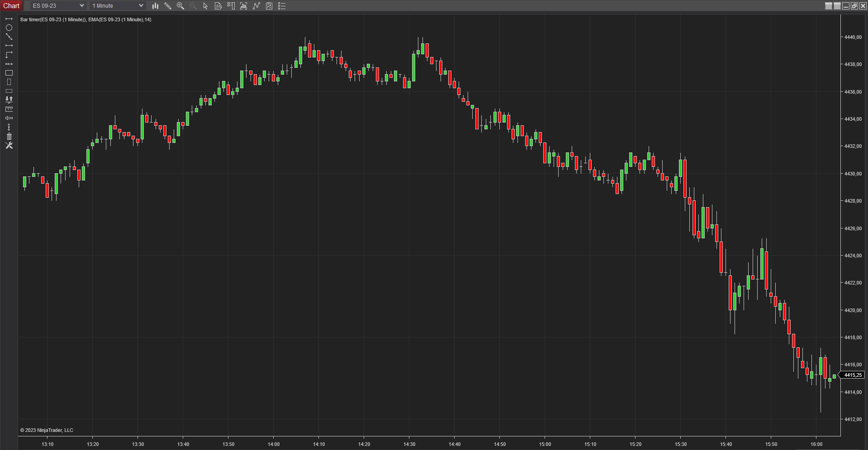Screen dimensions: 868x450
Task: Click the red Chart title tab
Action: point(11,6)
